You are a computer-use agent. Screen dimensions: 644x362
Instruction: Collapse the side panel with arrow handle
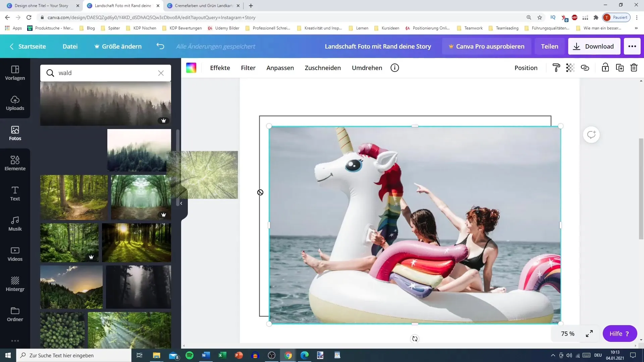pyautogui.click(x=181, y=203)
